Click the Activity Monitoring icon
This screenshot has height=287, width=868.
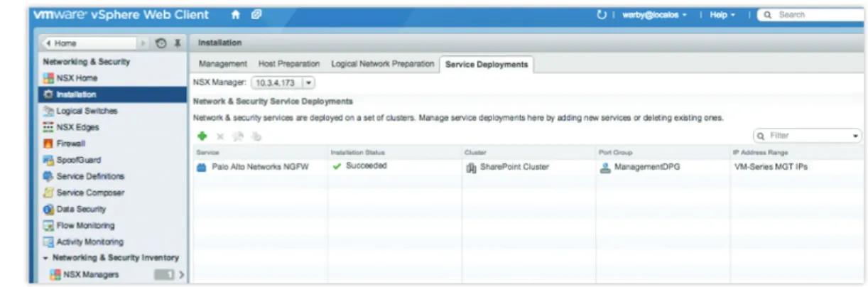pos(48,242)
